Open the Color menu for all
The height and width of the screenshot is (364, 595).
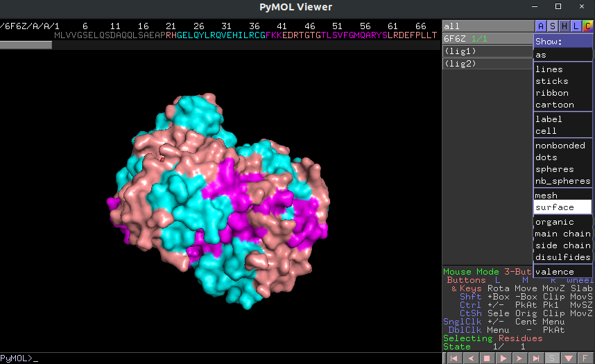pos(588,26)
